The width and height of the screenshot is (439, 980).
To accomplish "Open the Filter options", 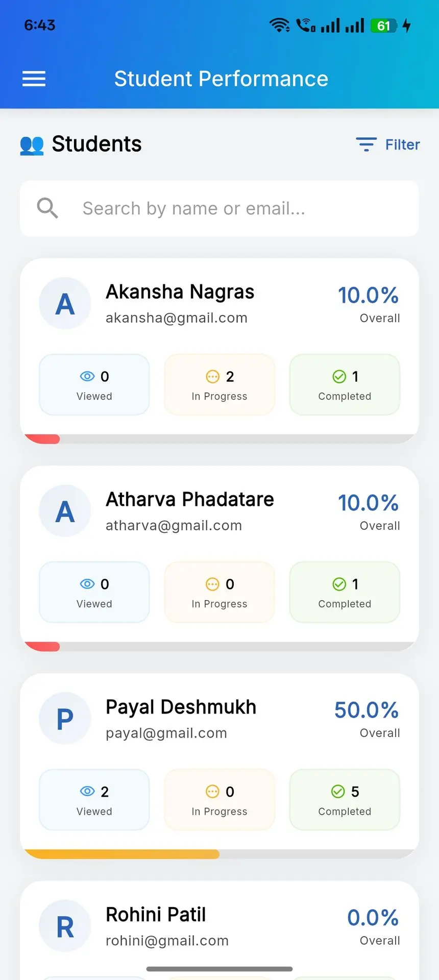I will 388,144.
